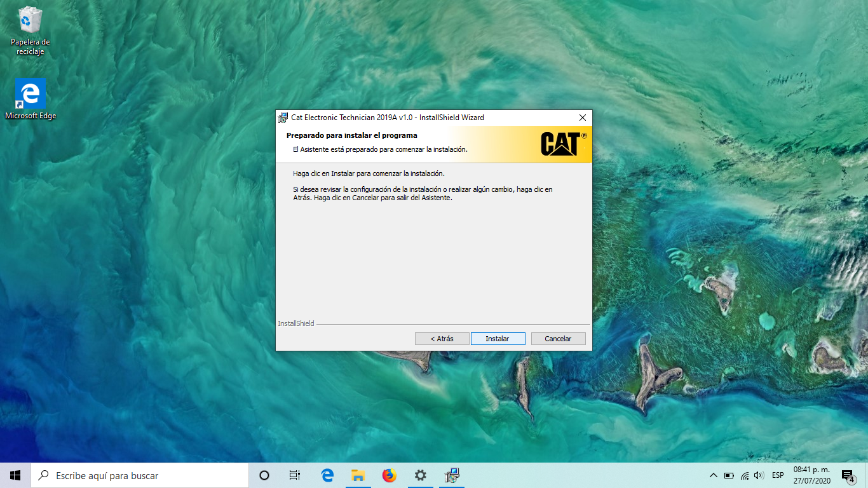
Task: Select the Microsoft Edge desktop shortcut
Action: pyautogui.click(x=30, y=99)
